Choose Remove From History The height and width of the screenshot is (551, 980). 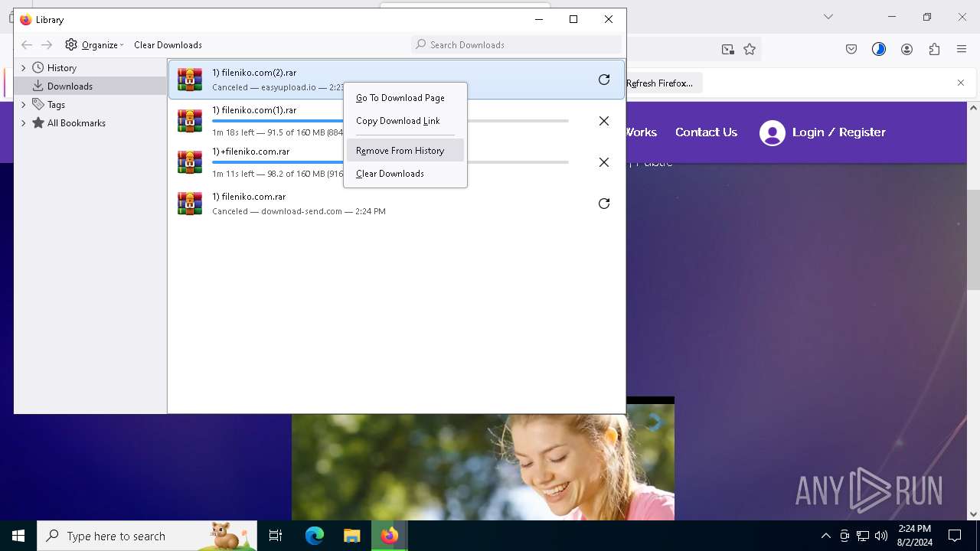click(406, 151)
